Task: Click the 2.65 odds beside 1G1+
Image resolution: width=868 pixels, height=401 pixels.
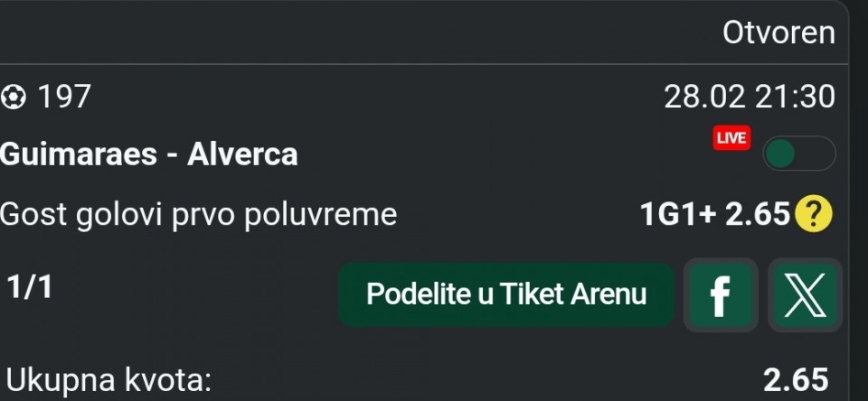Action: [x=758, y=215]
